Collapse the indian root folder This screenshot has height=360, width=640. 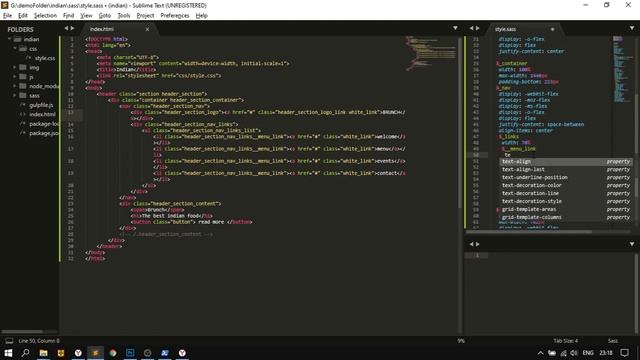[9, 39]
